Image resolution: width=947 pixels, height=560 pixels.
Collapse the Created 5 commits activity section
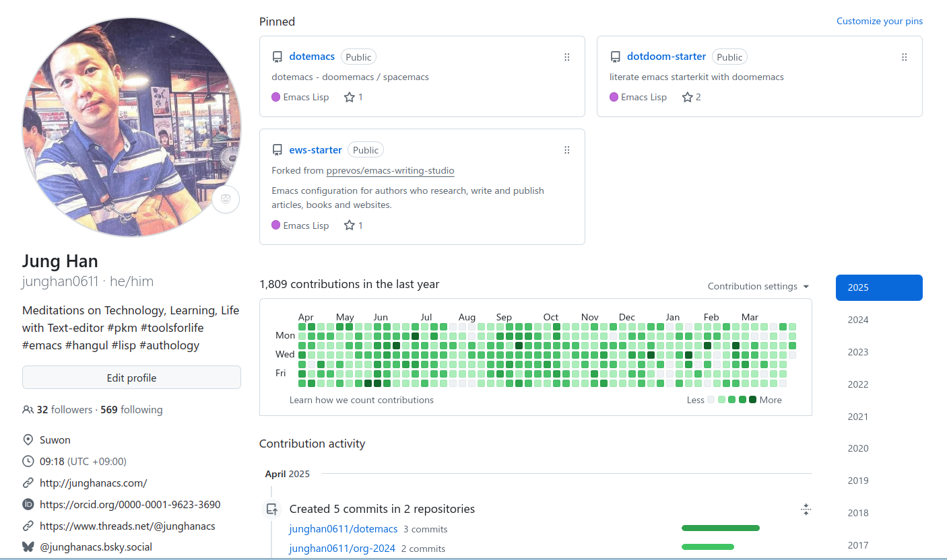(806, 510)
